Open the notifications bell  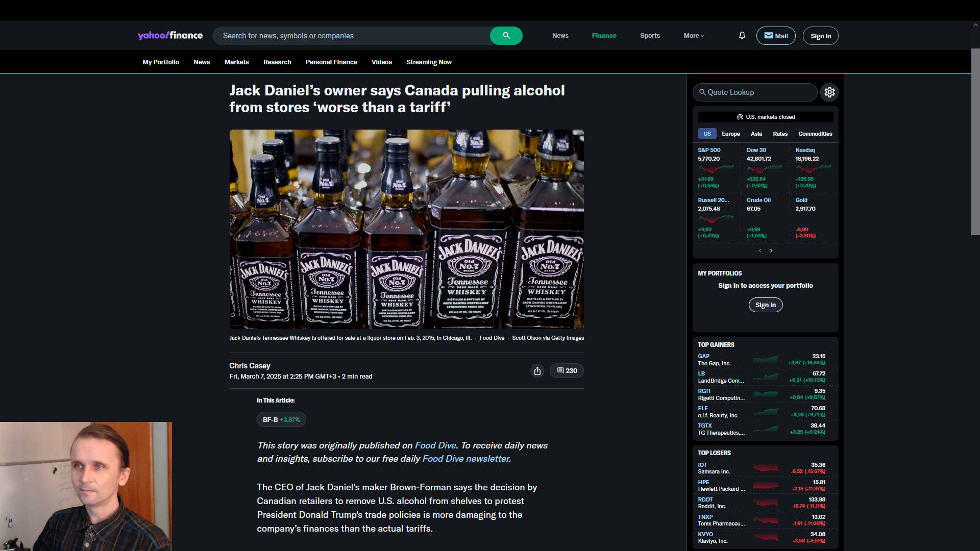(x=742, y=36)
